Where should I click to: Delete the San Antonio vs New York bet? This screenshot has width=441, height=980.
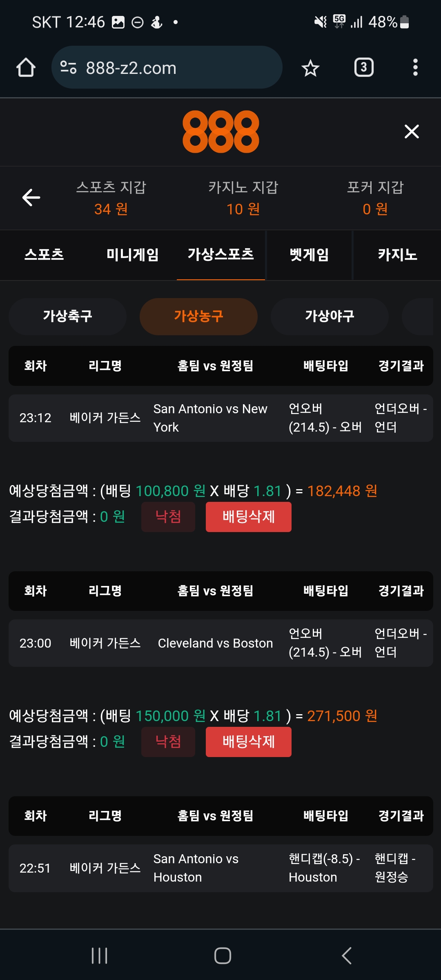pyautogui.click(x=248, y=517)
